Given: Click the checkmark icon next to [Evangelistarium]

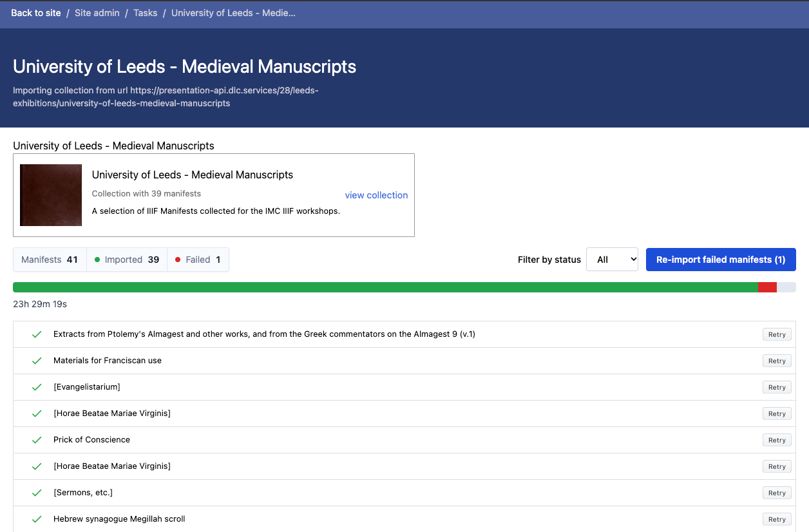Looking at the screenshot, I should pyautogui.click(x=37, y=387).
